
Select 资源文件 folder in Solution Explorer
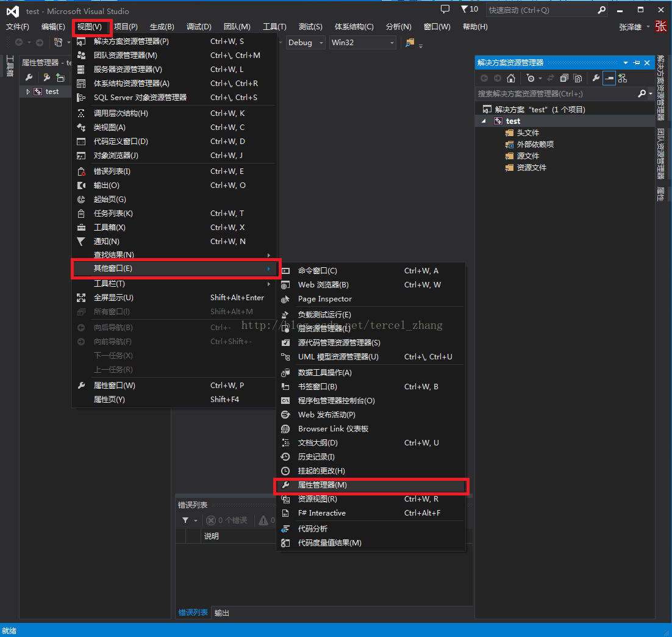tap(531, 167)
